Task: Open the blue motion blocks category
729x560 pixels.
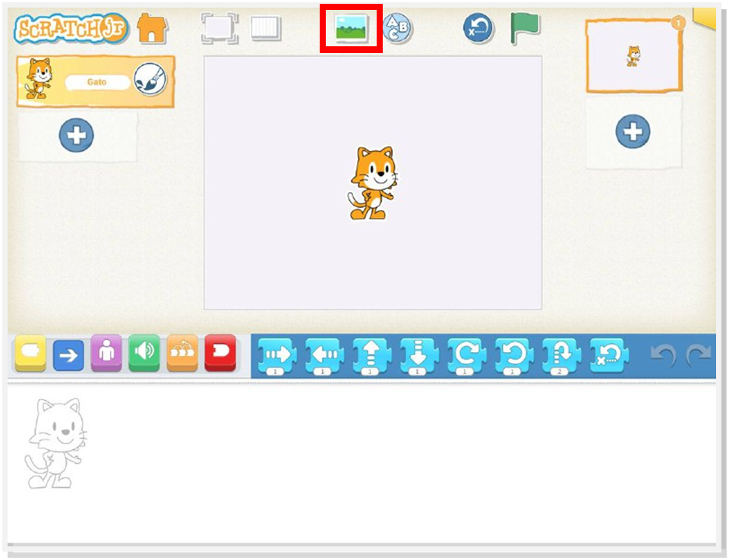Action: (68, 356)
